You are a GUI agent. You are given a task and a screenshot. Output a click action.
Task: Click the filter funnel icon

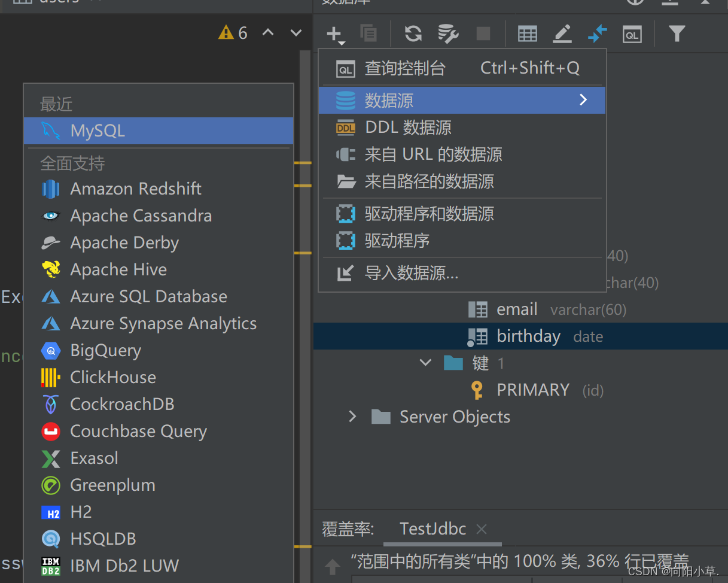(x=677, y=34)
